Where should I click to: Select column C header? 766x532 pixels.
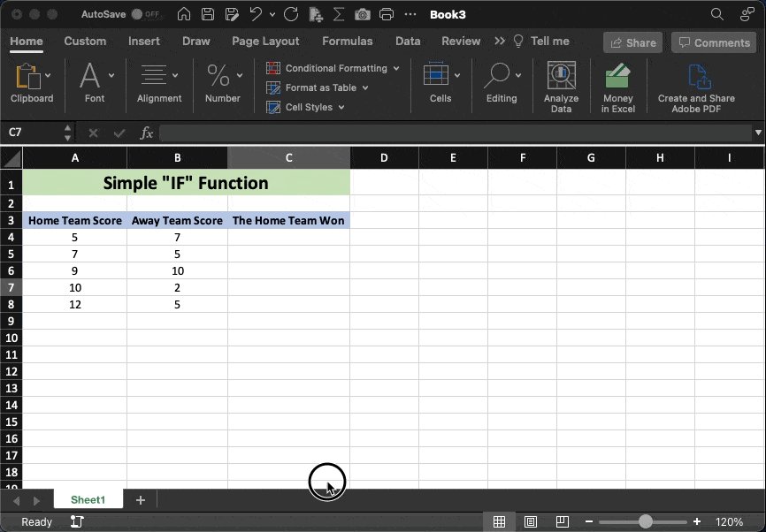point(288,158)
